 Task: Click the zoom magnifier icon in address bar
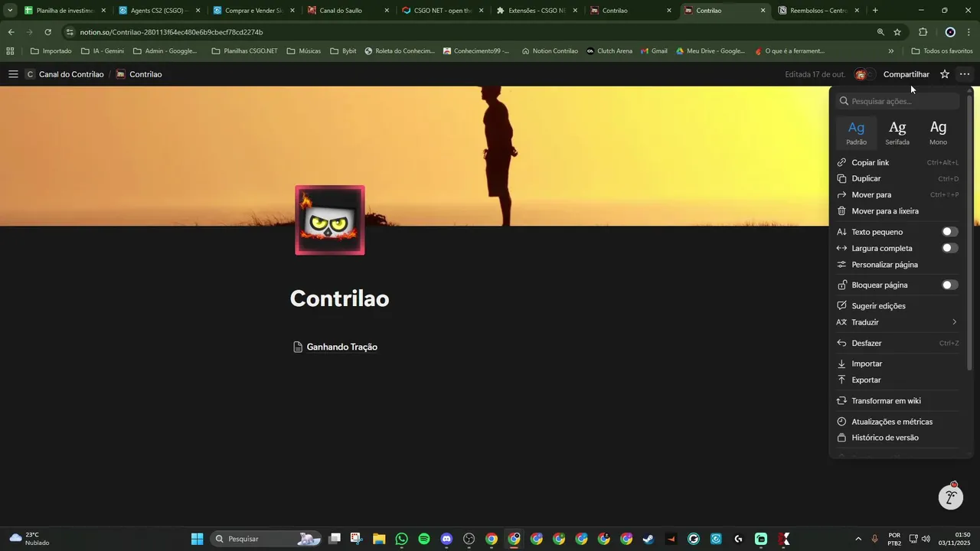[x=880, y=32]
